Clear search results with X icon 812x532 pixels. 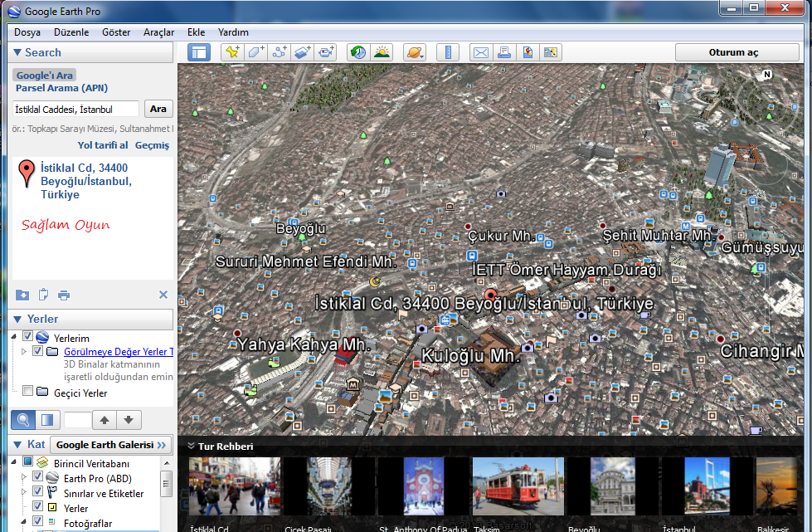(163, 295)
